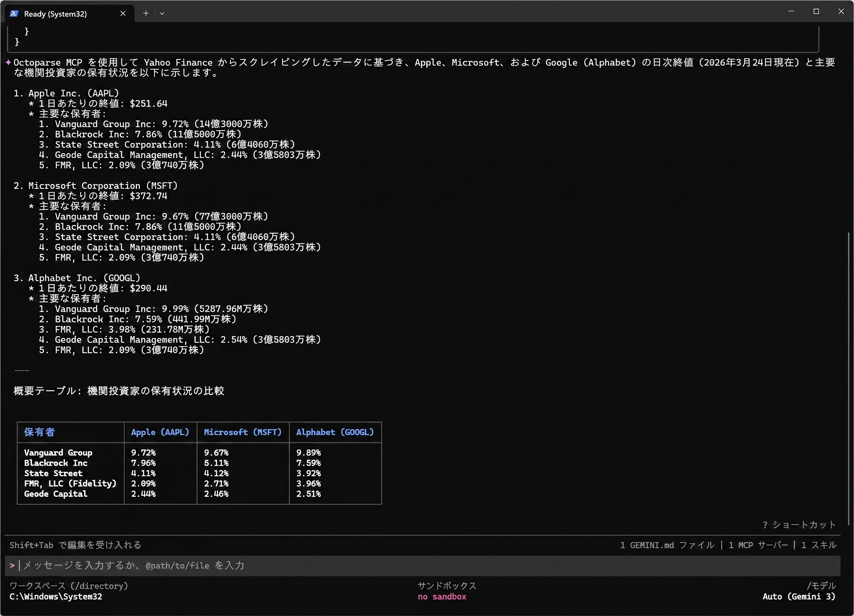This screenshot has width=854, height=616.
Task: Click 'Vanguard Group Inc: 9.99%' line
Action: click(154, 309)
